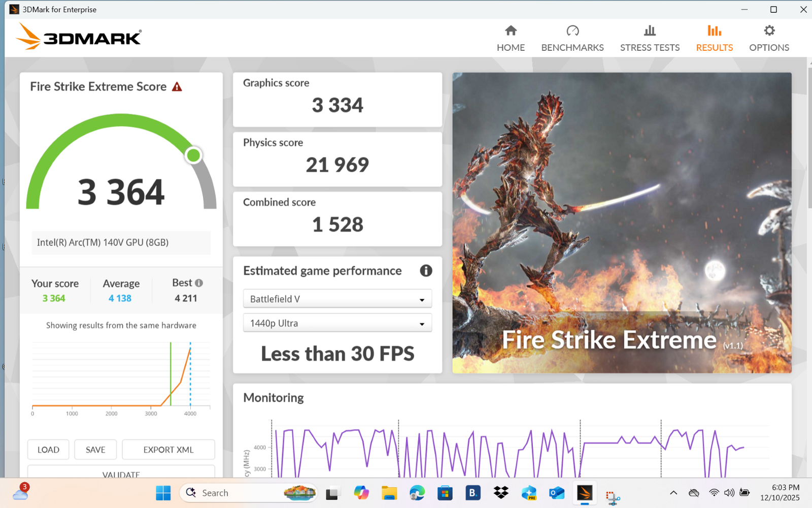Click the green score gauge indicator knob
812x508 pixels.
coord(193,155)
